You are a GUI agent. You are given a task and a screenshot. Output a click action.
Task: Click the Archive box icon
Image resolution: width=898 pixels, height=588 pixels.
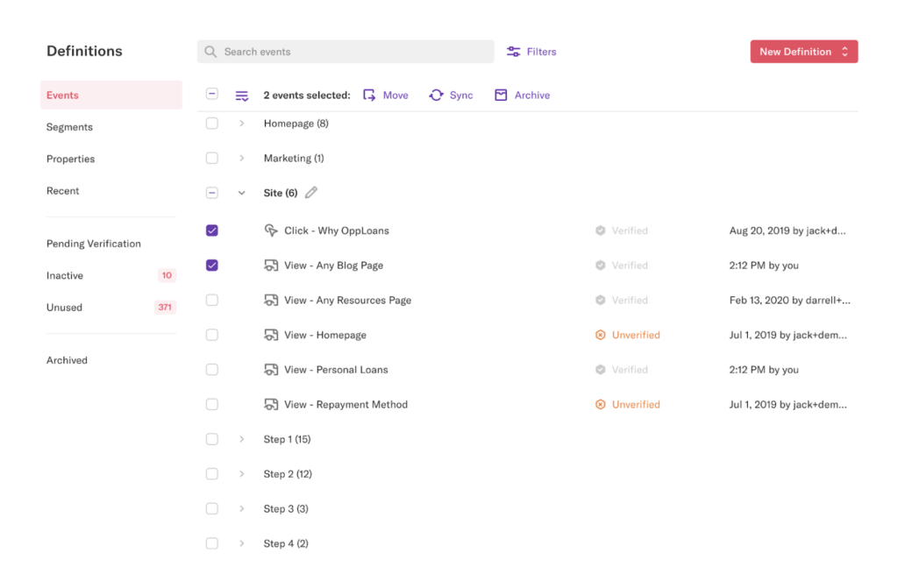[x=501, y=96]
